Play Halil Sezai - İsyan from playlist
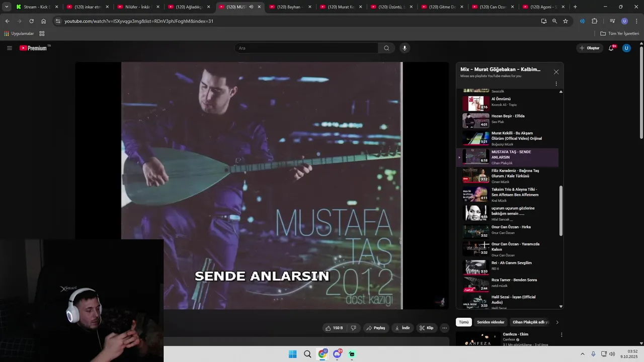The image size is (644, 362). point(508,302)
